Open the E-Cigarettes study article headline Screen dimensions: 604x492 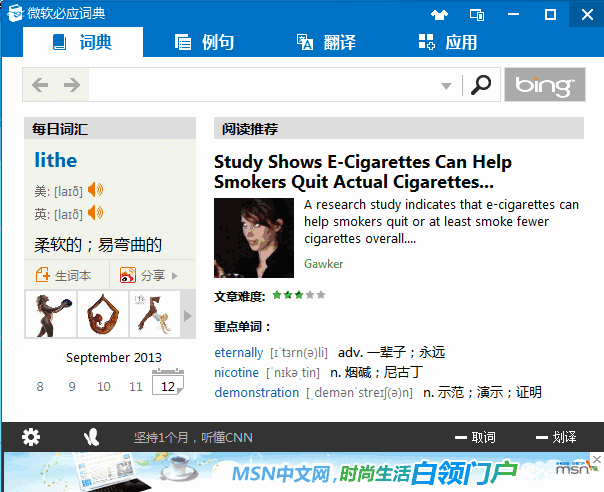click(x=362, y=172)
